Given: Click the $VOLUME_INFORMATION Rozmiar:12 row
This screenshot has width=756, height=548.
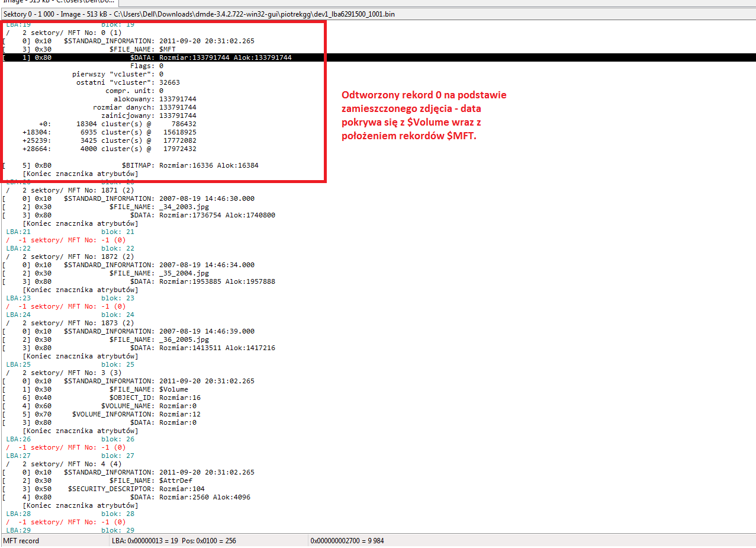Looking at the screenshot, I should point(102,414).
